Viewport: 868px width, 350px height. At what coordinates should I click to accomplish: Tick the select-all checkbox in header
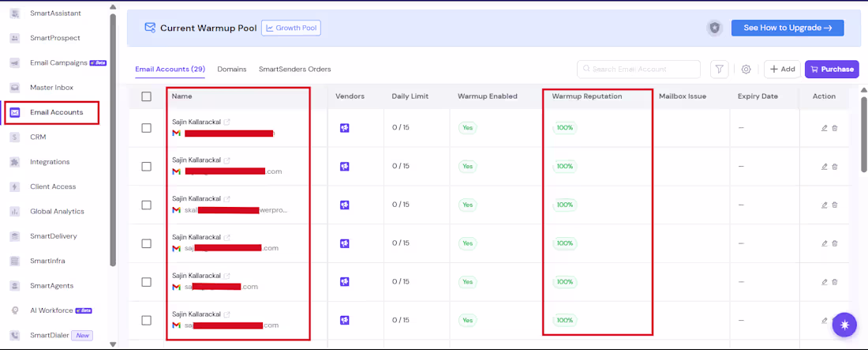pos(146,96)
